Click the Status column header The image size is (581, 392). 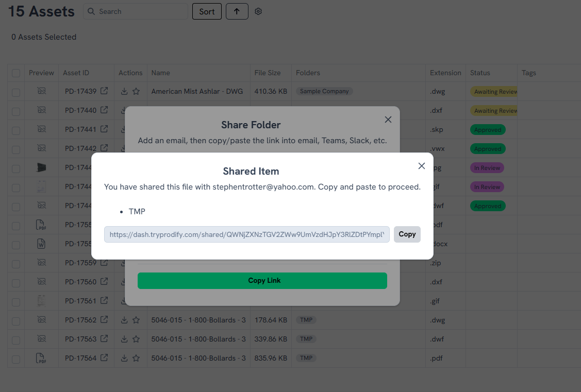[x=480, y=73]
